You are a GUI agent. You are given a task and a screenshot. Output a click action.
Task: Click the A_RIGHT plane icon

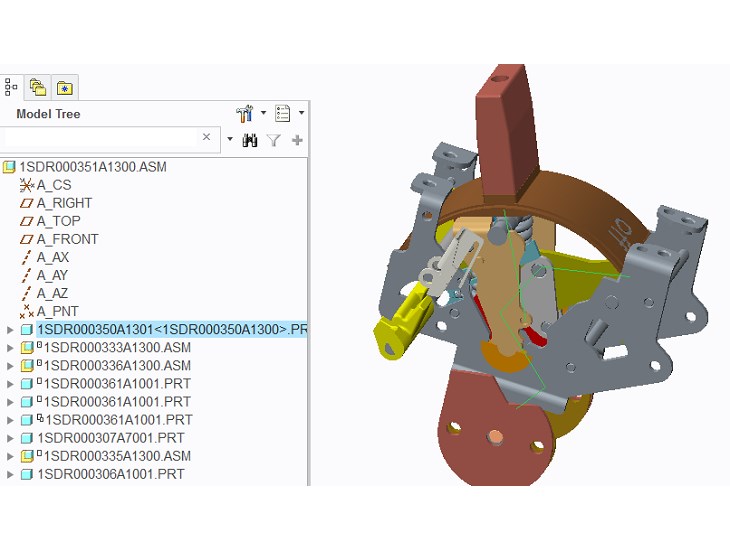tap(27, 203)
